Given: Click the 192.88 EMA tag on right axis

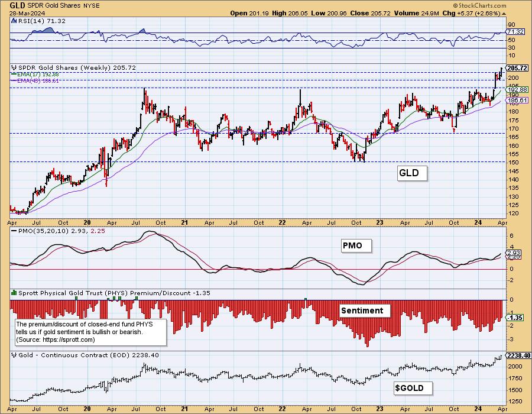Looking at the screenshot, I should coord(517,89).
